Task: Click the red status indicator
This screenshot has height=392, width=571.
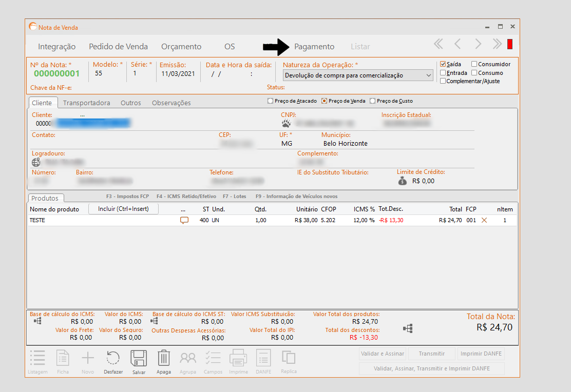Action: click(510, 45)
